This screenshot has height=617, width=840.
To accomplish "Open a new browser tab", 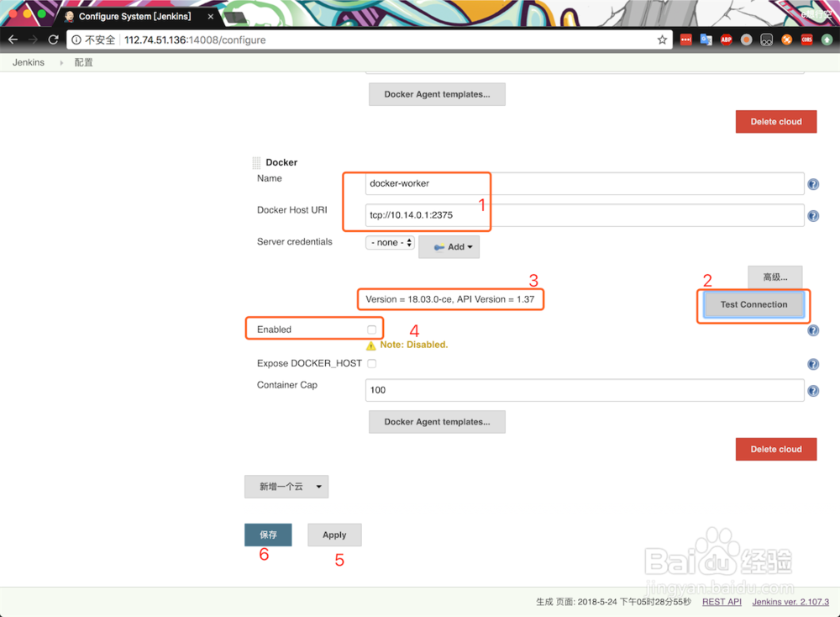I will (x=236, y=18).
